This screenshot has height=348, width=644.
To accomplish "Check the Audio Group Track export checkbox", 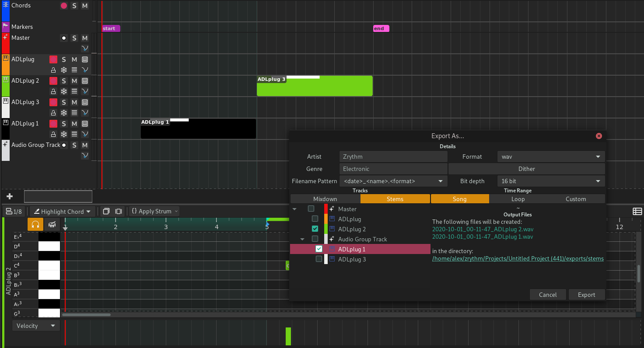I will click(x=315, y=239).
